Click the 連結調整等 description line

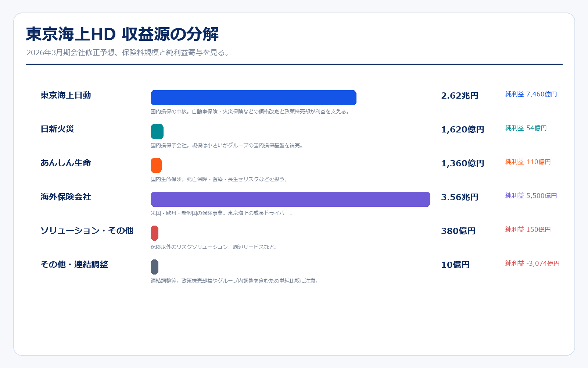coord(235,281)
